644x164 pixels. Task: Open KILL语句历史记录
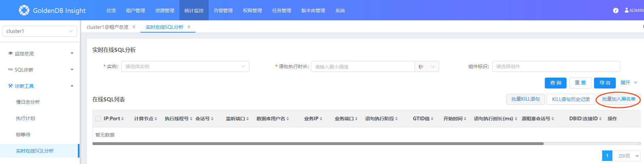pos(571,99)
